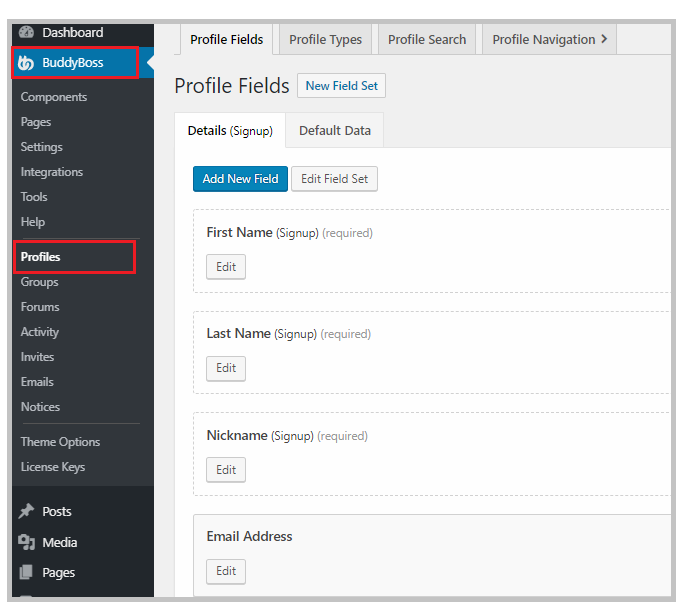Go to BuddyBoss Components
The width and height of the screenshot is (688, 616).
click(54, 97)
